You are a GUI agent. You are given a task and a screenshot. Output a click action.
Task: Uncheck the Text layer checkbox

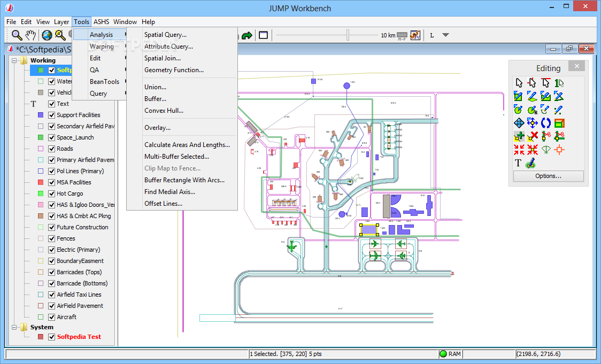[x=51, y=104]
